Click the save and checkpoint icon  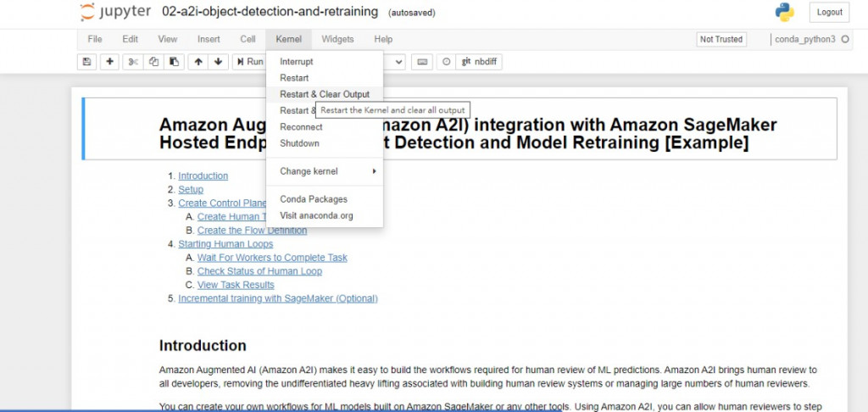[x=87, y=62]
